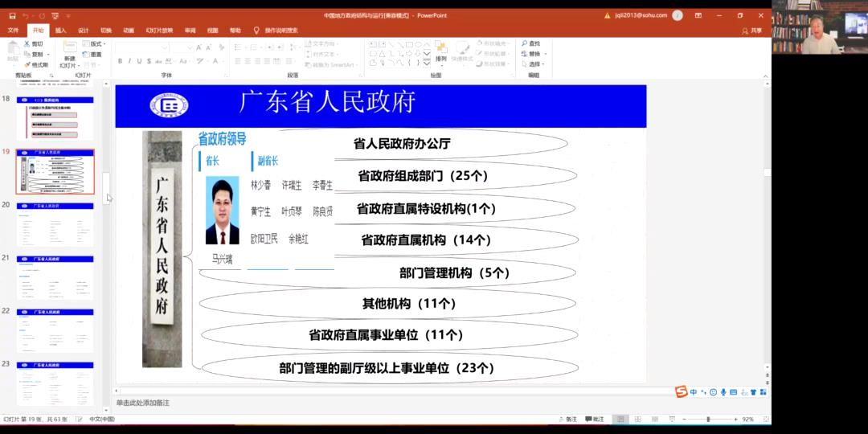Image resolution: width=868 pixels, height=434 pixels.
Task: Select slide 18 thumbnail
Action: click(x=55, y=118)
